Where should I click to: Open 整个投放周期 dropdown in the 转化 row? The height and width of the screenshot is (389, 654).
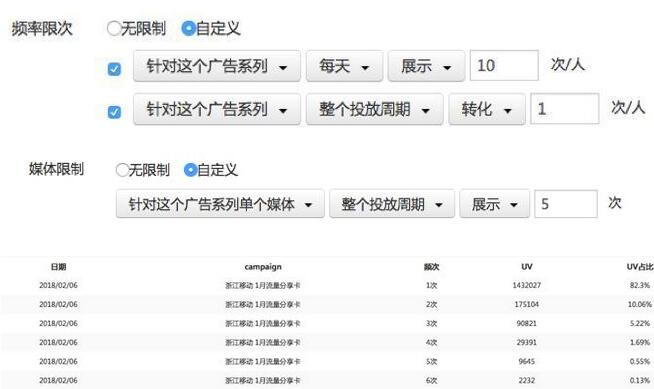375,109
